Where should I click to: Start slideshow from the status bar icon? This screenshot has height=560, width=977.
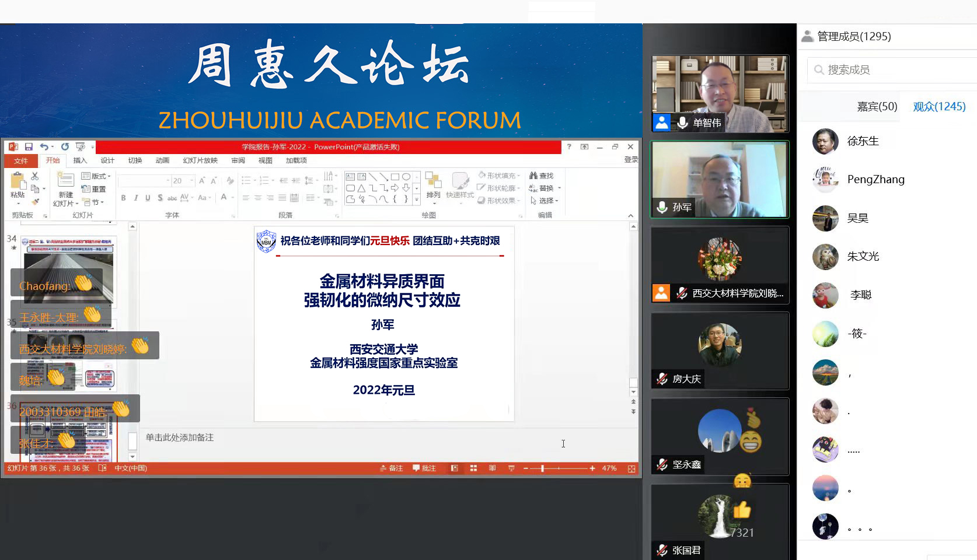tap(511, 468)
